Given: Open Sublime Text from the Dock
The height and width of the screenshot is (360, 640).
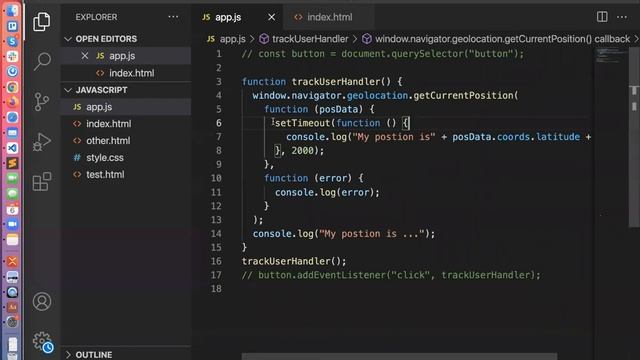Looking at the screenshot, I should pyautogui.click(x=12, y=163).
